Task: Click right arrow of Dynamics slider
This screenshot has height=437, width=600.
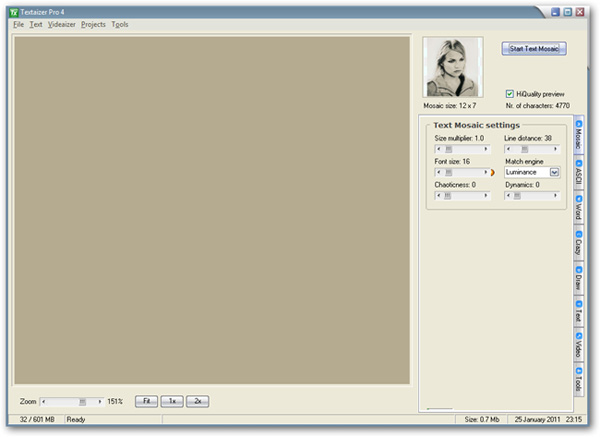Action: [x=556, y=196]
